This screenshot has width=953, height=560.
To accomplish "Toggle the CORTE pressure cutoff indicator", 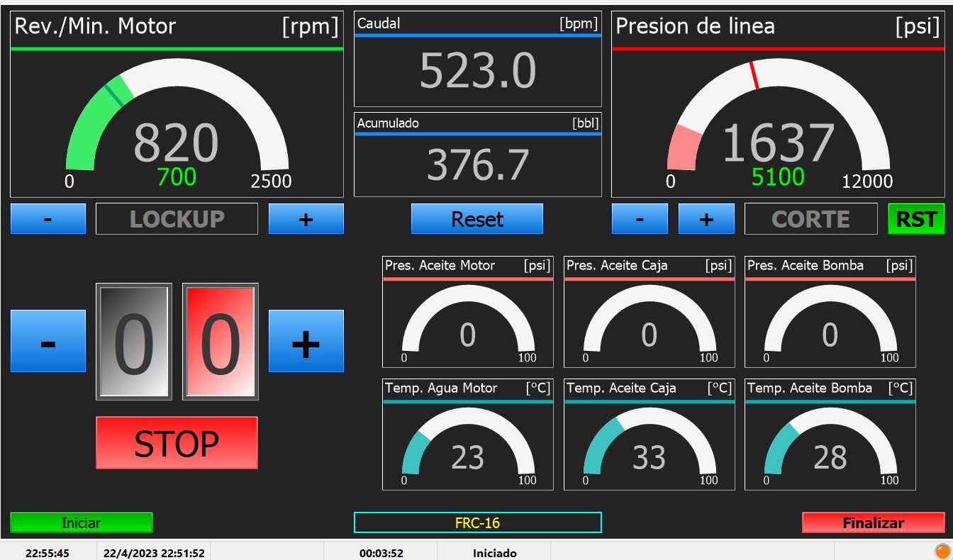I will [x=810, y=219].
